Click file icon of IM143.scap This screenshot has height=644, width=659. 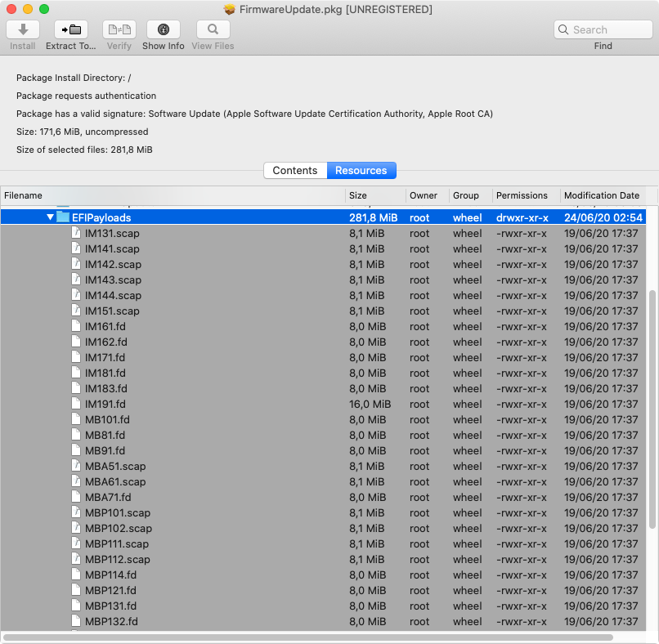click(x=76, y=280)
